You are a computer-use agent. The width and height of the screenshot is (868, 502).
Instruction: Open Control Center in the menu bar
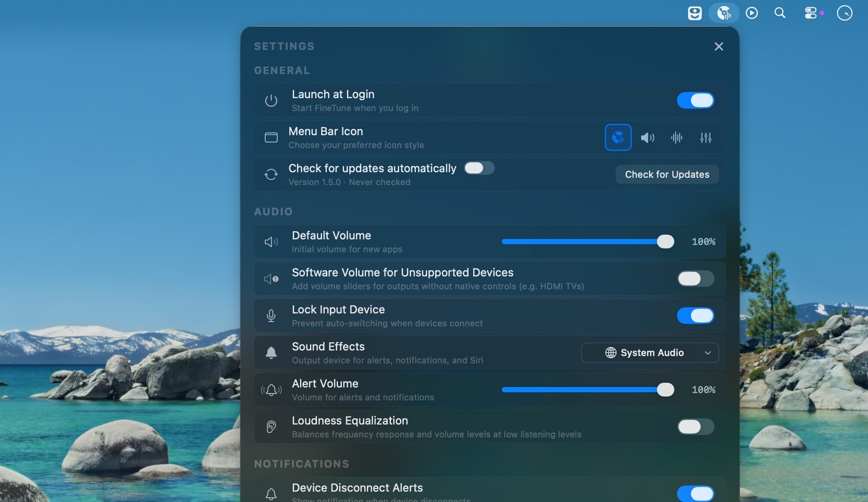[811, 13]
